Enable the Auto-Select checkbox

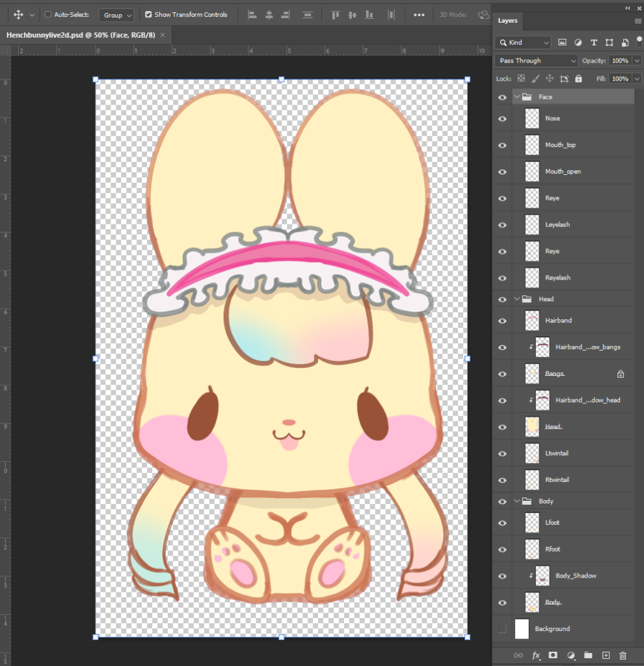48,14
